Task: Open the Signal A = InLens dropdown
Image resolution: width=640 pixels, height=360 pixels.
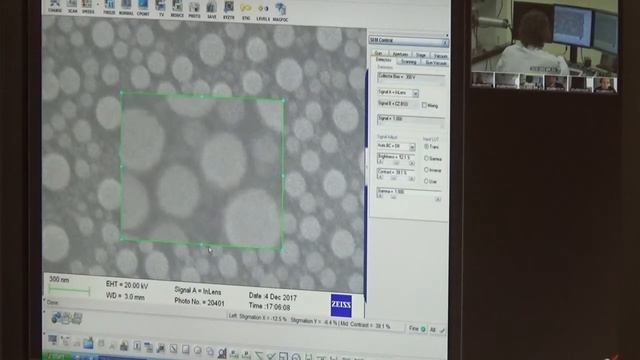Action: tap(415, 93)
